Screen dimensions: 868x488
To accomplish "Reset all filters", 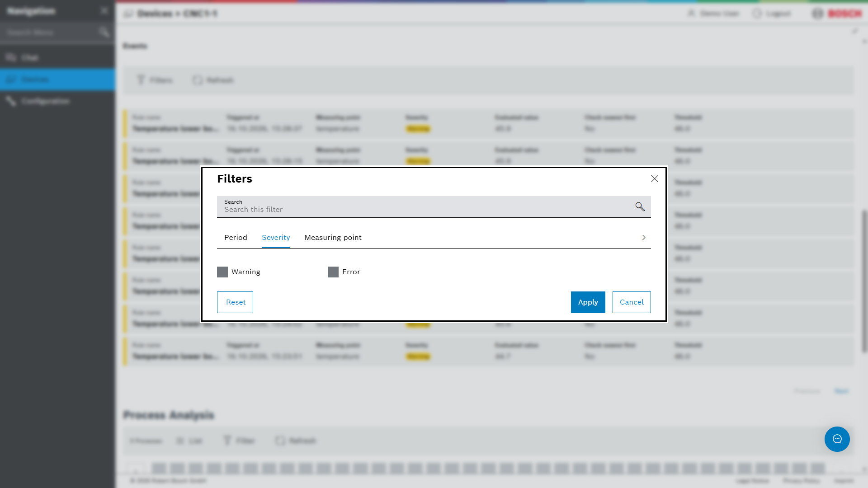I will (x=235, y=302).
